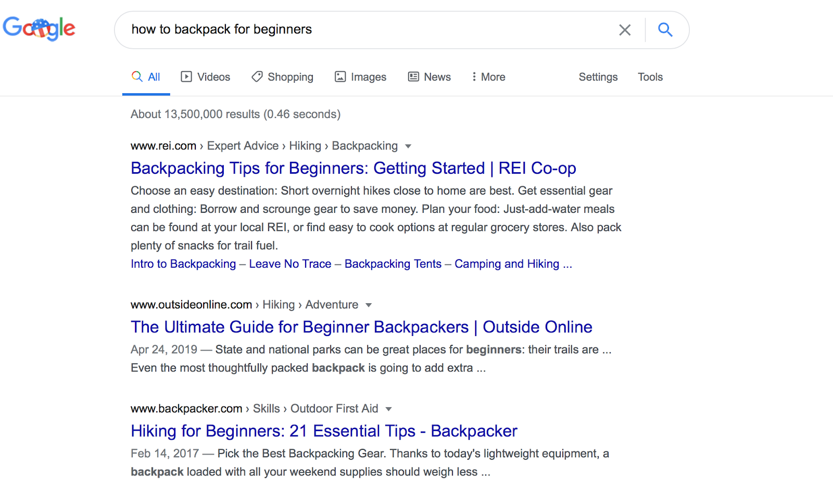Screen dimensions: 833x504
Task: Expand the More options menu
Action: pyautogui.click(x=488, y=77)
